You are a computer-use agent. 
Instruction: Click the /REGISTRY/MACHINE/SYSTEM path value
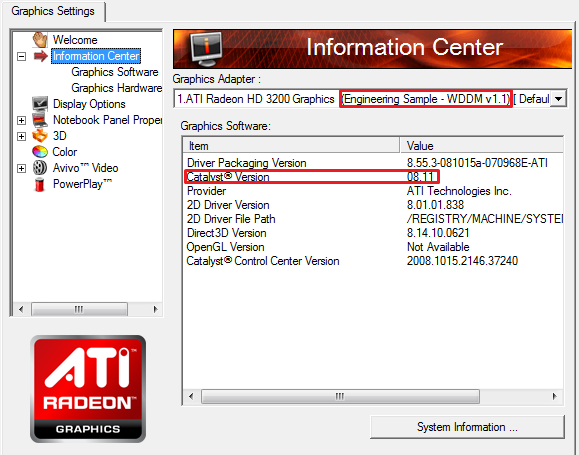484,219
